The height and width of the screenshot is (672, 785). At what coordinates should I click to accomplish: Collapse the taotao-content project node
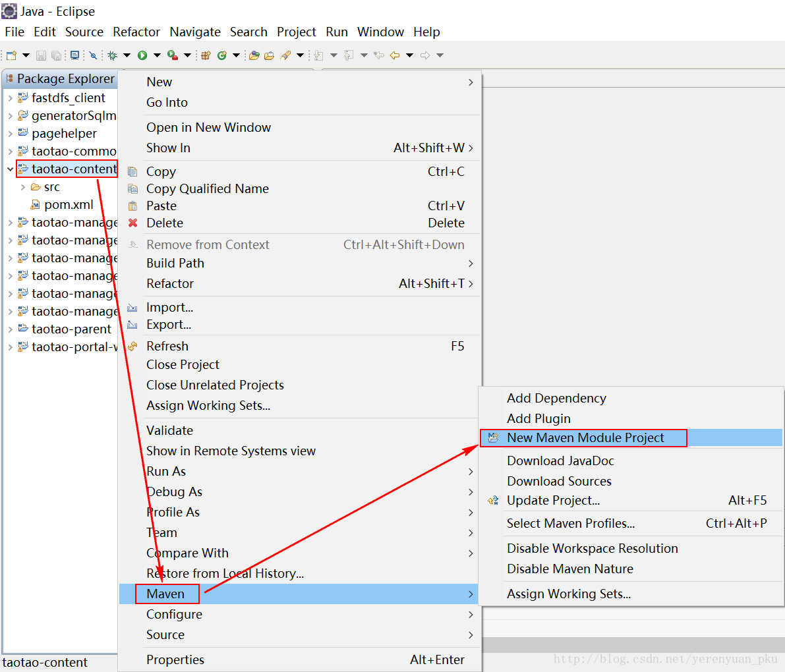[11, 169]
